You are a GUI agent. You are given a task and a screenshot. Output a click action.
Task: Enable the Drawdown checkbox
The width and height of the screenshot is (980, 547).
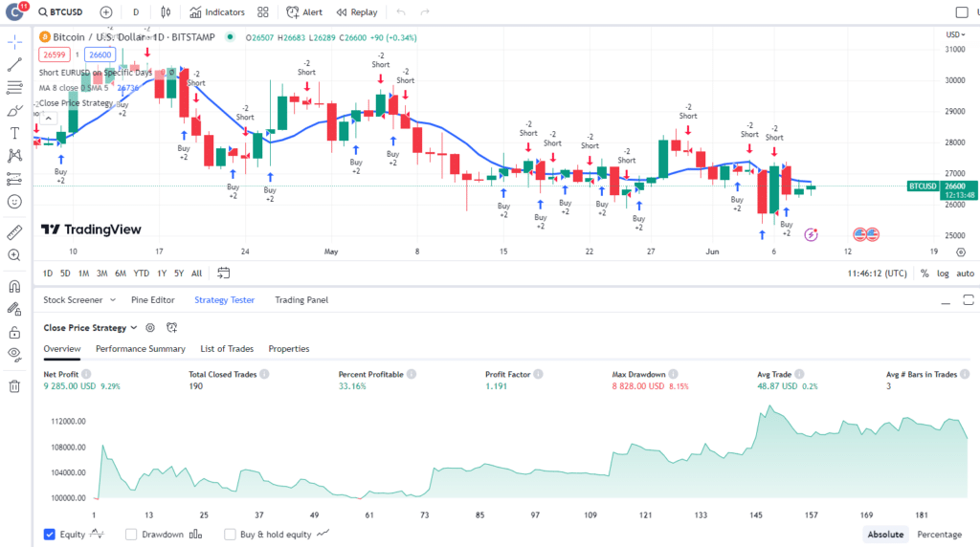tap(130, 535)
